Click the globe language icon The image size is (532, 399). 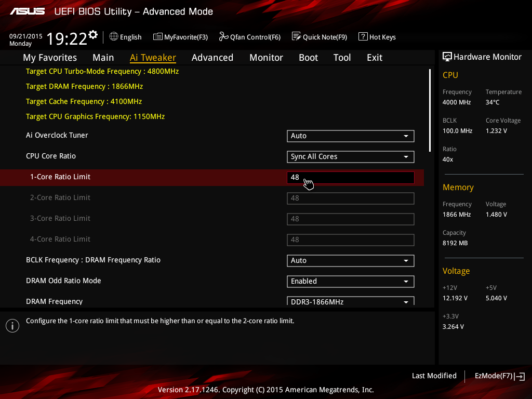coord(114,36)
